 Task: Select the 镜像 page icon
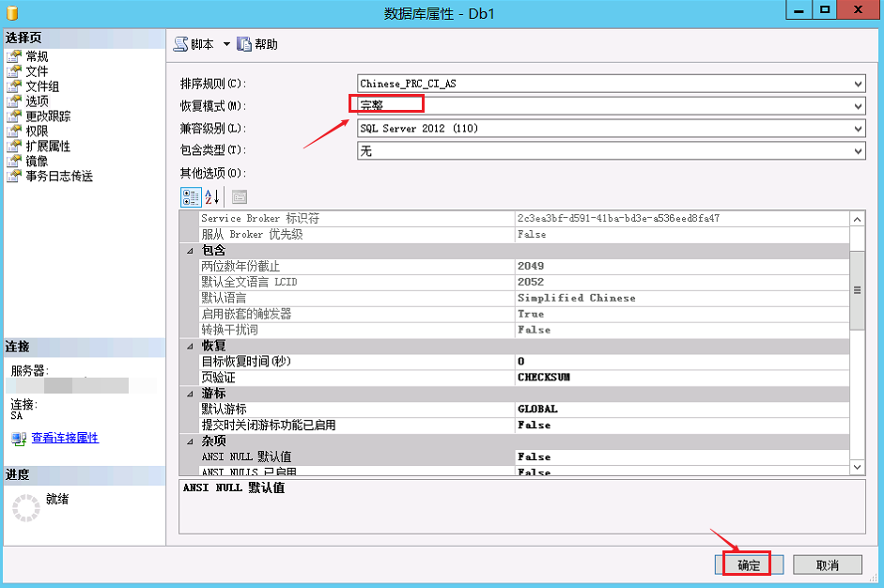coord(14,162)
